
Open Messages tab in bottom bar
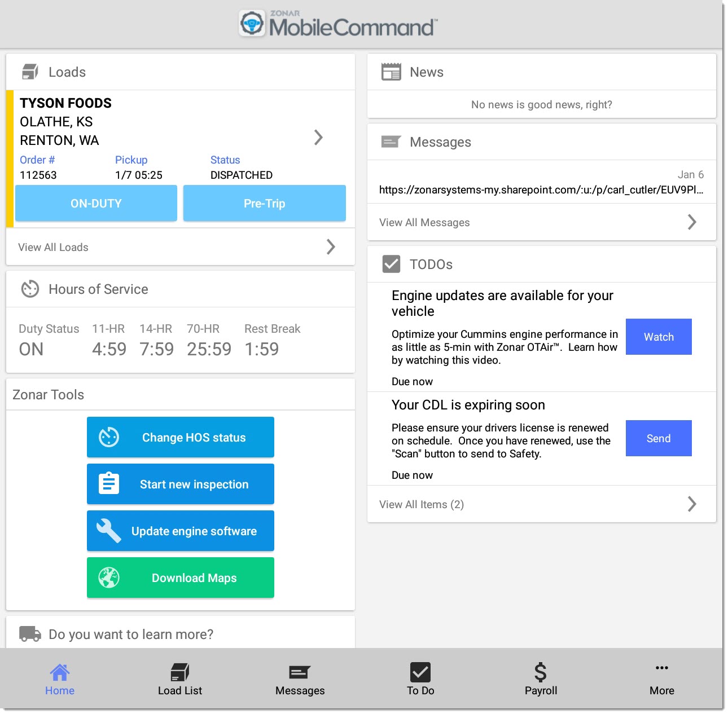pos(300,680)
